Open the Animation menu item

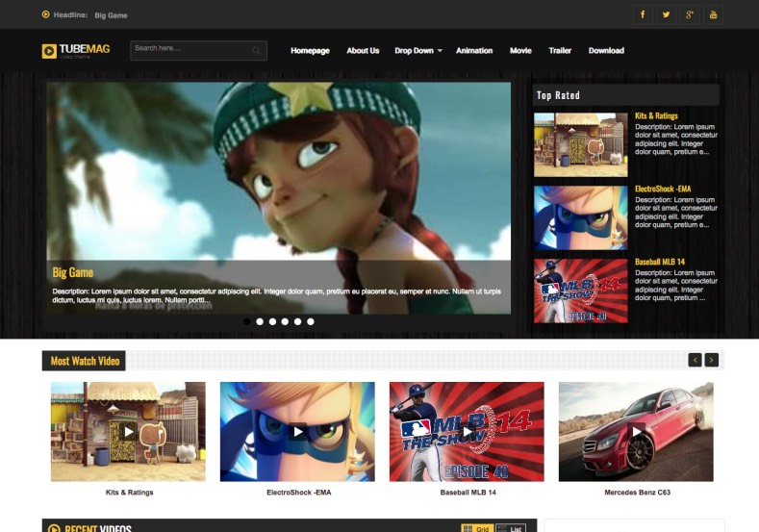pos(474,50)
